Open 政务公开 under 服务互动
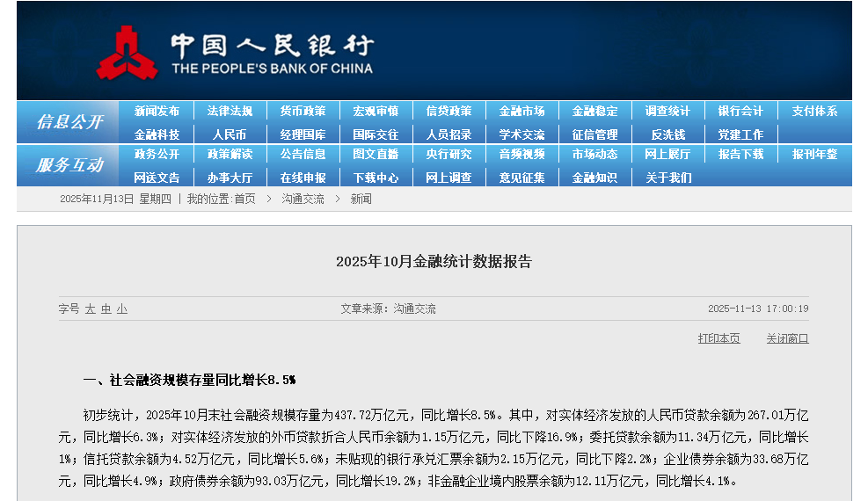 [157, 155]
